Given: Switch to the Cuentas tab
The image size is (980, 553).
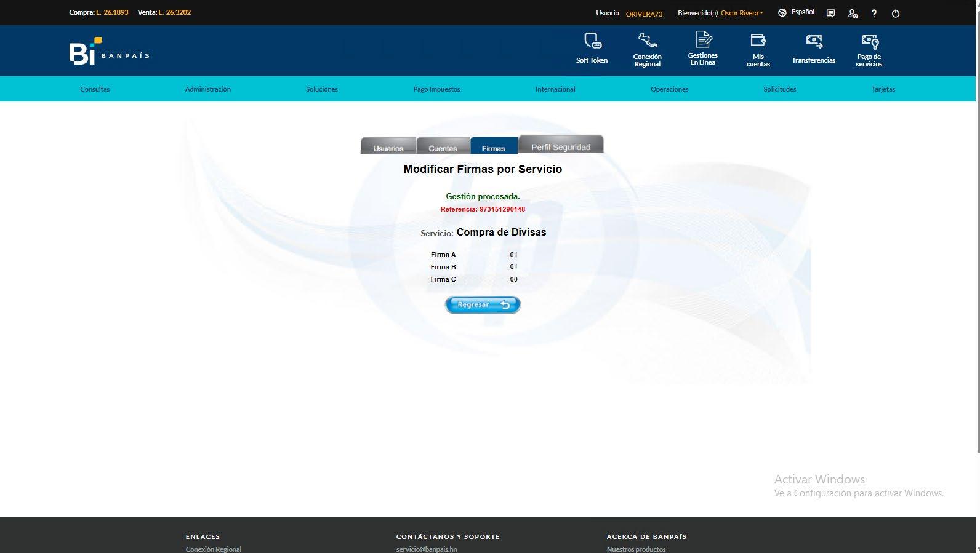Looking at the screenshot, I should coord(443,146).
